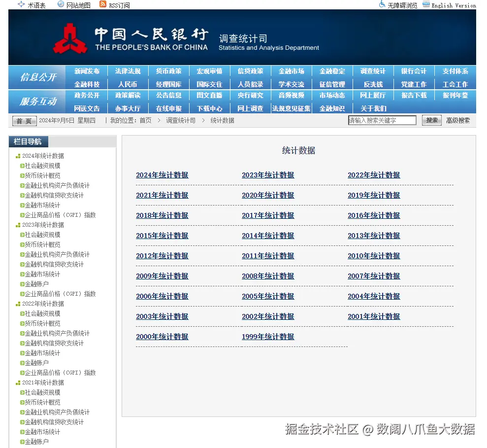
Task: Expand the 2022年统计数据 tree node icon
Action: pyautogui.click(x=18, y=304)
